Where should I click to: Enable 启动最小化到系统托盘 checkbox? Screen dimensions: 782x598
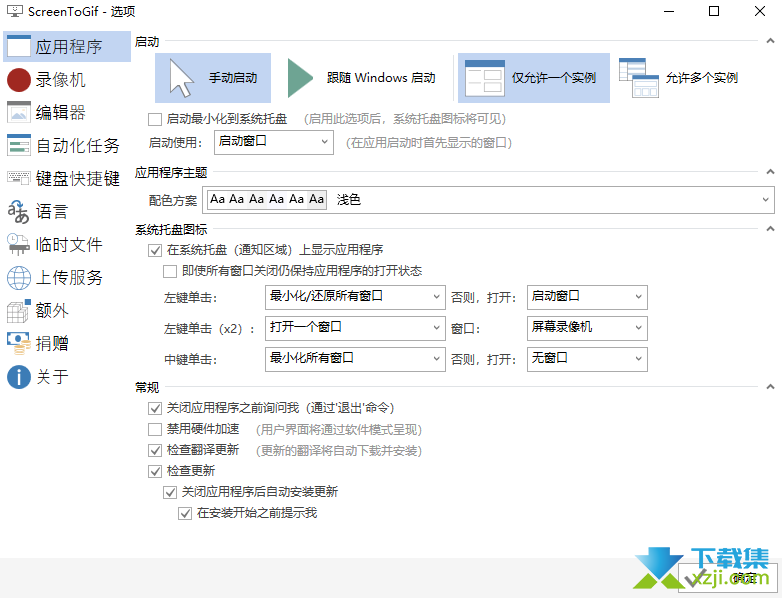(x=155, y=119)
